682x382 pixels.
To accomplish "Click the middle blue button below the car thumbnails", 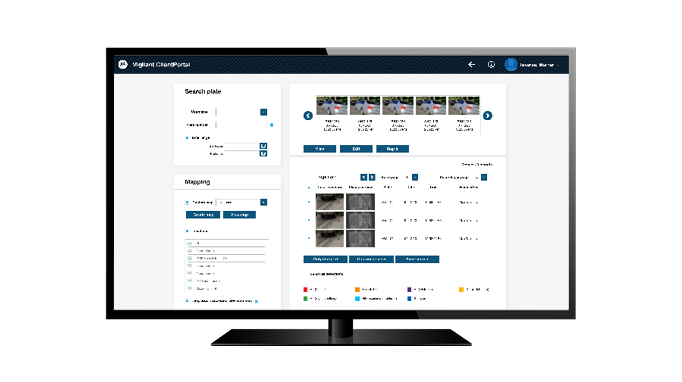I will pyautogui.click(x=356, y=149).
